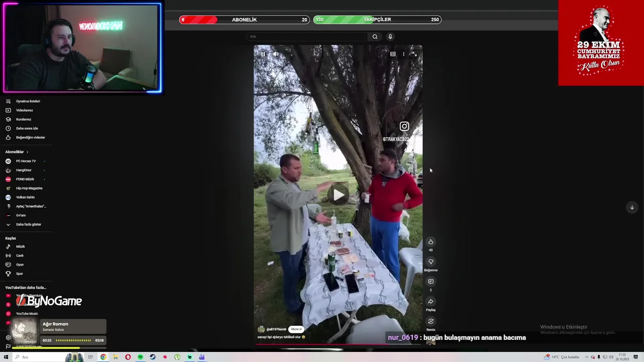The height and width of the screenshot is (362, 644).
Task: Click the YouTube search magnifier button
Action: (x=375, y=37)
